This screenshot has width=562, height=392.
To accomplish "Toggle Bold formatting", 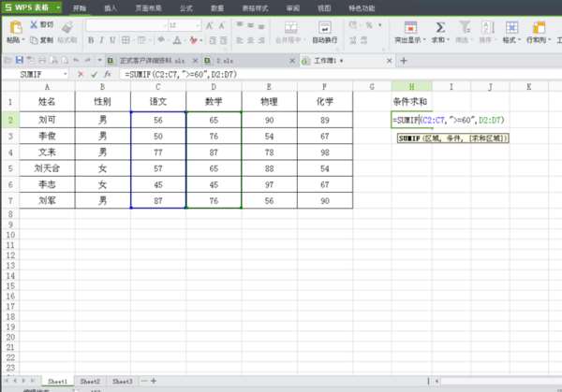I will tap(91, 40).
